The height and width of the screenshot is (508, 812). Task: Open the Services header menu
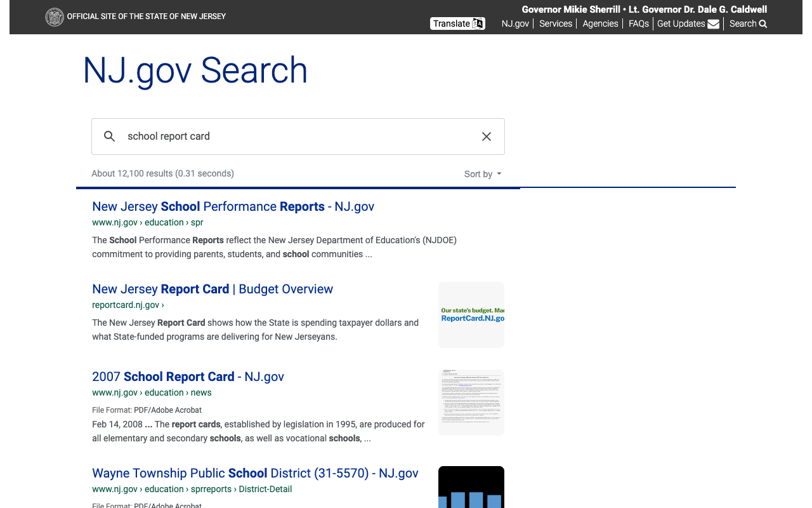tap(556, 23)
